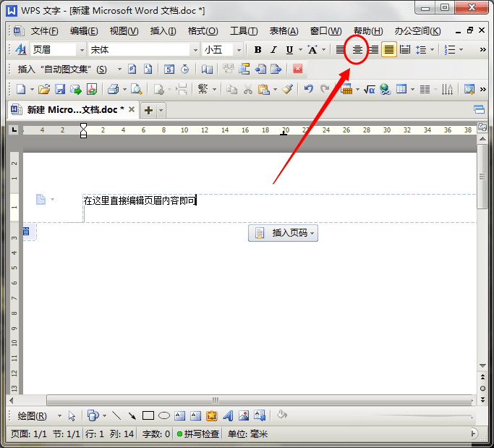
Task: Click the 繁 traditional Chinese conversion icon
Action: click(x=203, y=89)
